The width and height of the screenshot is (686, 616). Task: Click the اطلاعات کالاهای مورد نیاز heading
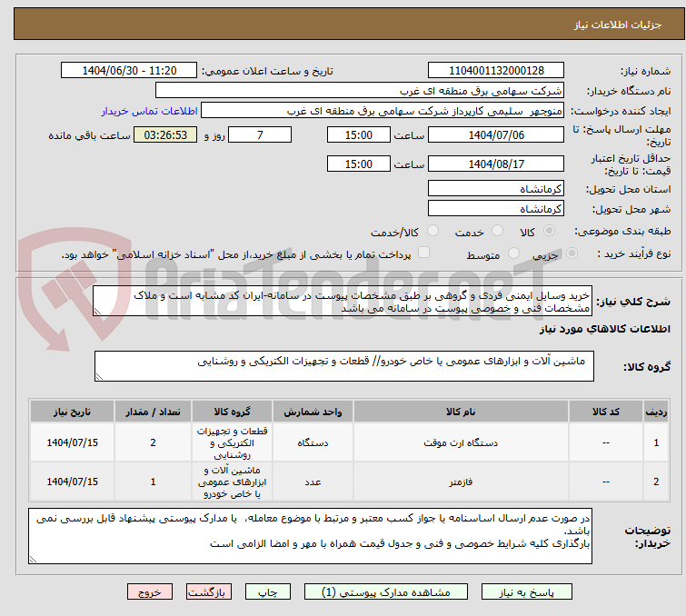tap(604, 329)
